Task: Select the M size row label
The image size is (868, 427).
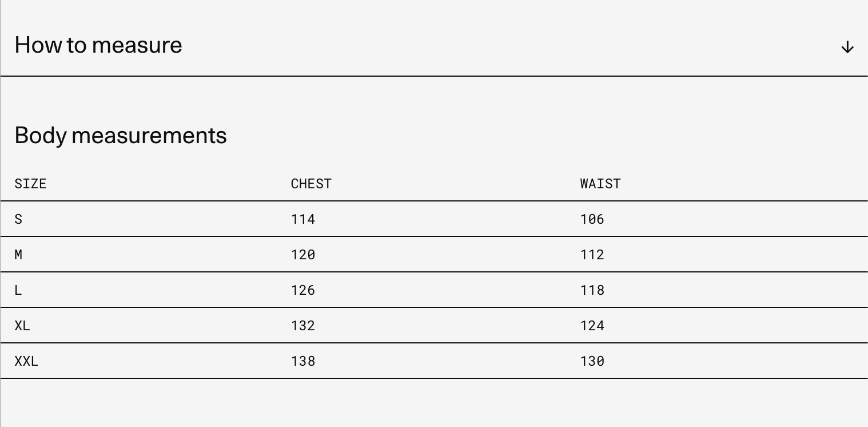Action: (18, 255)
